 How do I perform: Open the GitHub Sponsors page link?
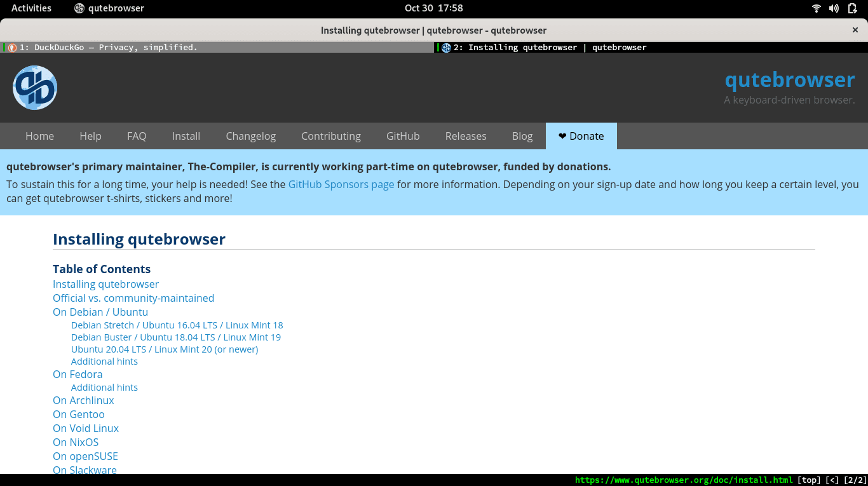click(x=341, y=184)
